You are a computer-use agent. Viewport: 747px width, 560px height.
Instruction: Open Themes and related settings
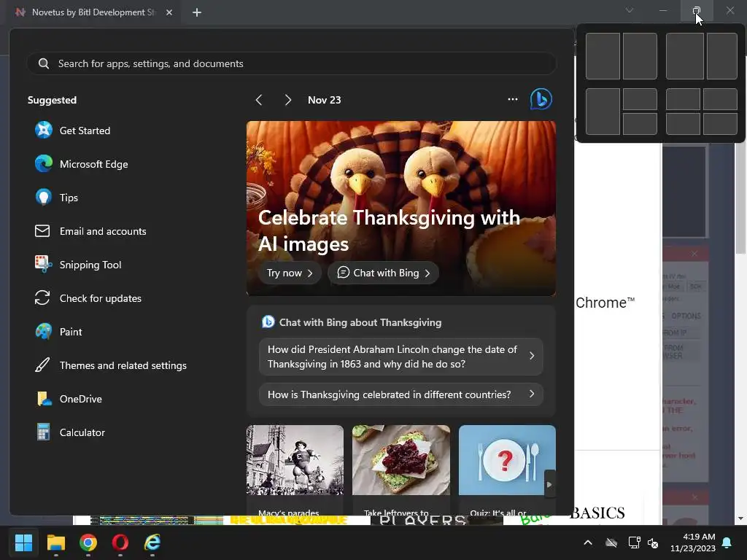(111, 365)
